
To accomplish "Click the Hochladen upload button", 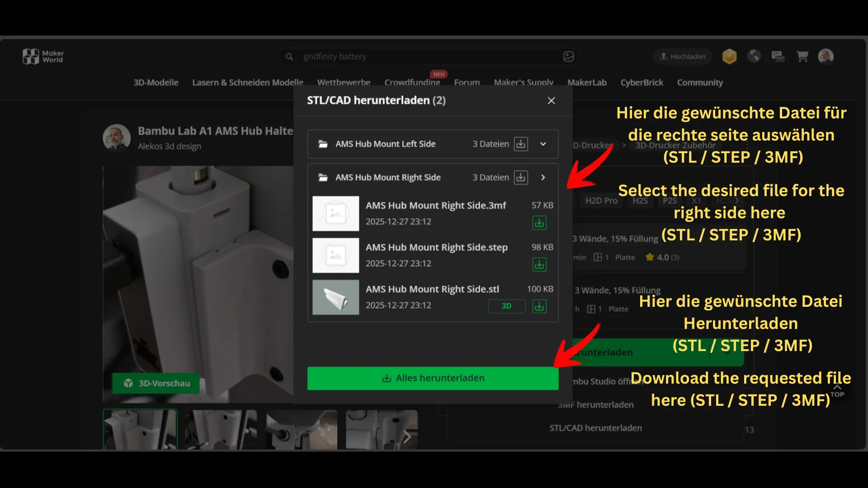I will (683, 56).
